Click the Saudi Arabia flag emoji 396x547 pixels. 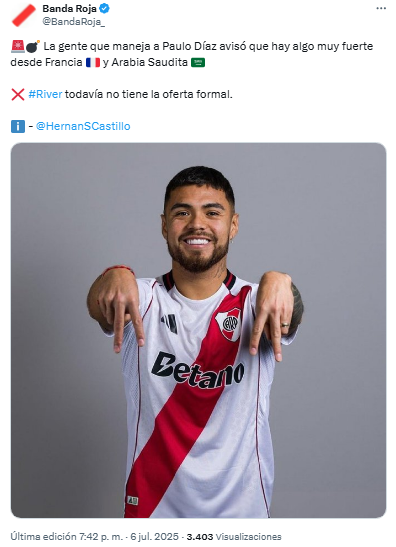(x=198, y=62)
